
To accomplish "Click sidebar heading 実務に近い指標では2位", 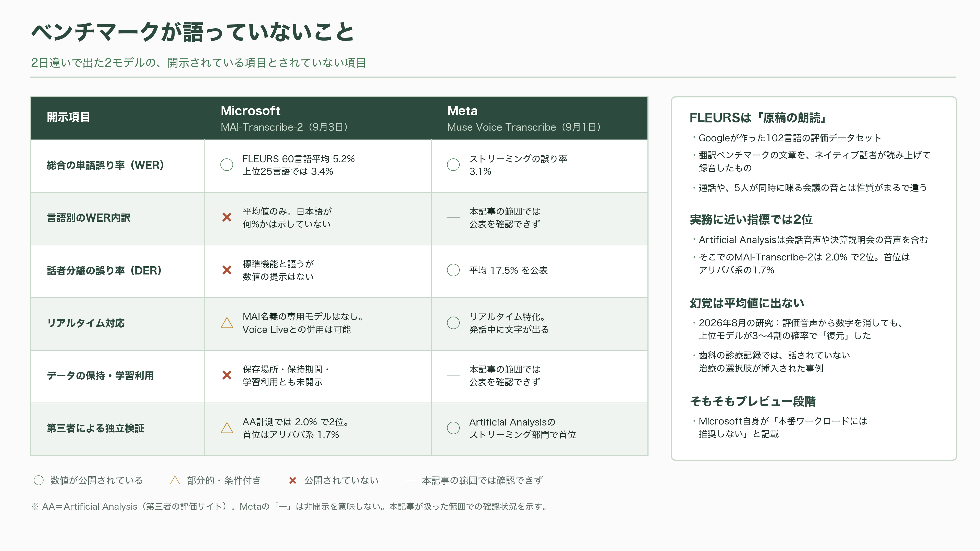I will click(751, 219).
